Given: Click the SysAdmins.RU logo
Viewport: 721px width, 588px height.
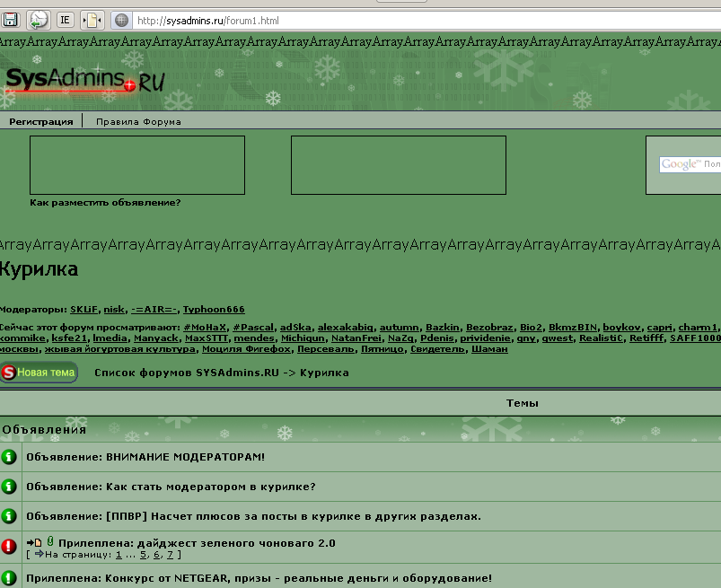Looking at the screenshot, I should [x=85, y=81].
